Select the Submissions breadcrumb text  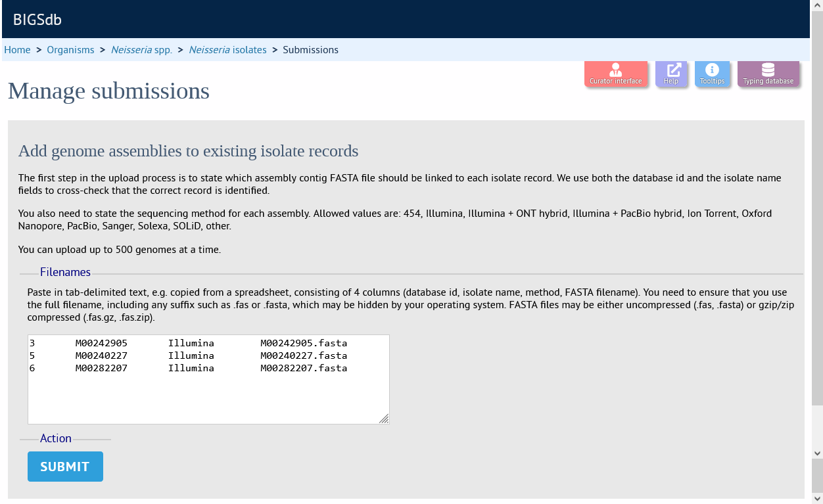311,50
